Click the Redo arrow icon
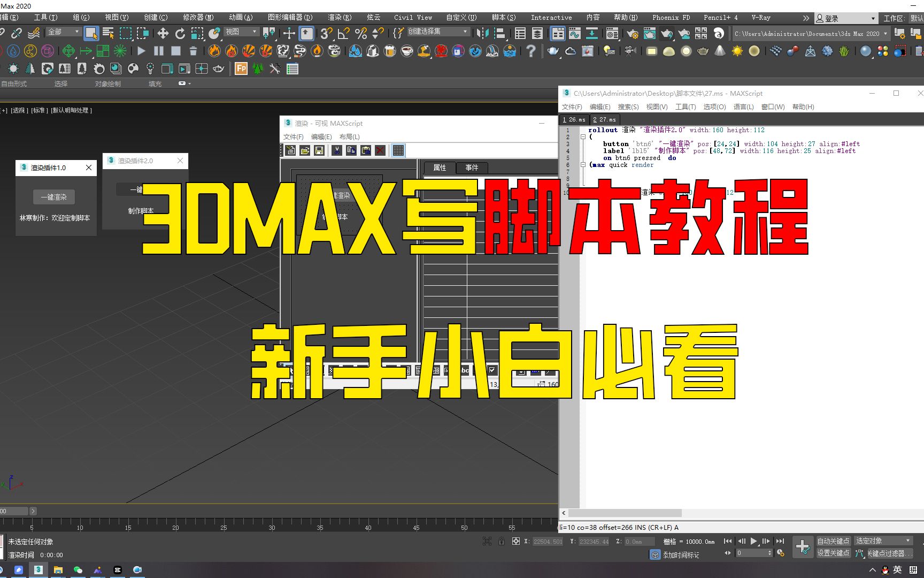Image resolution: width=924 pixels, height=578 pixels. [x=3, y=33]
